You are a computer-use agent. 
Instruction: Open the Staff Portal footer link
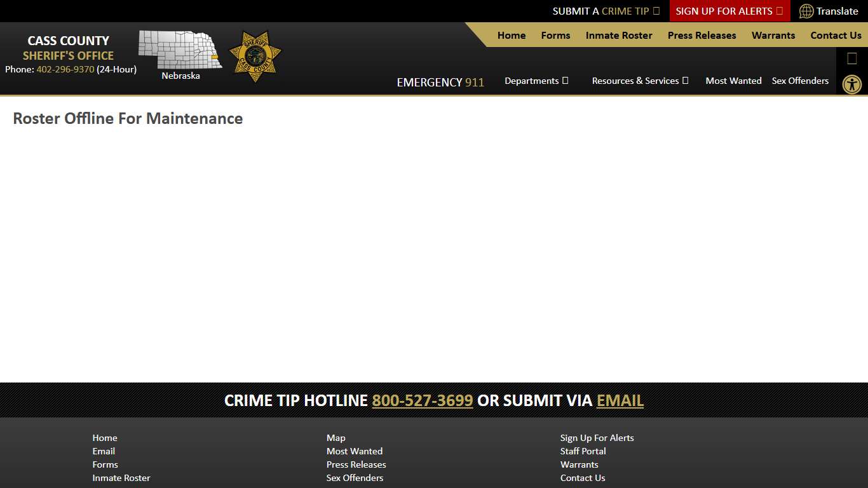click(583, 451)
